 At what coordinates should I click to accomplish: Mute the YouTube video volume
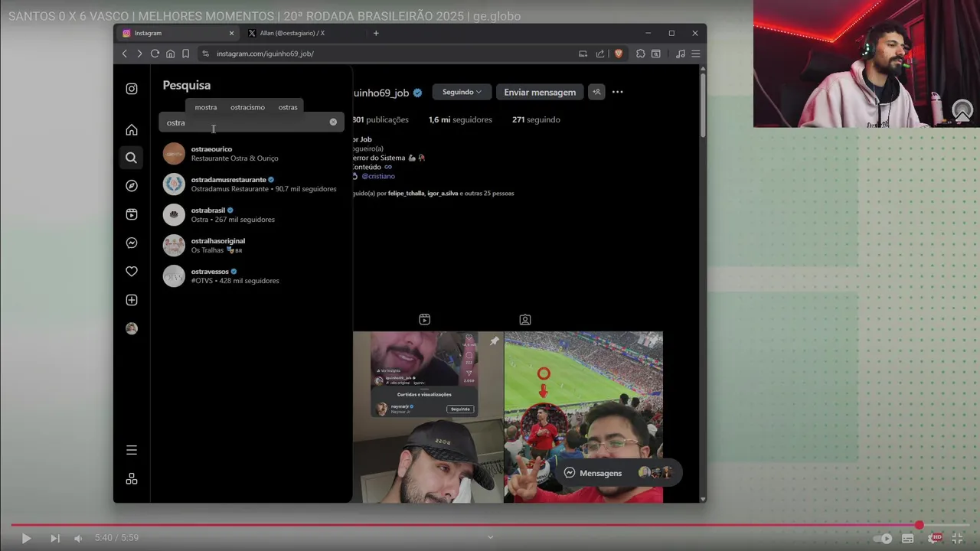point(77,538)
